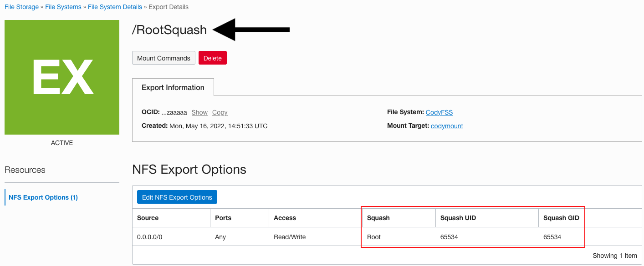This screenshot has width=644, height=266.
Task: Select NFS Export Options in Resources sidebar
Action: [x=42, y=197]
